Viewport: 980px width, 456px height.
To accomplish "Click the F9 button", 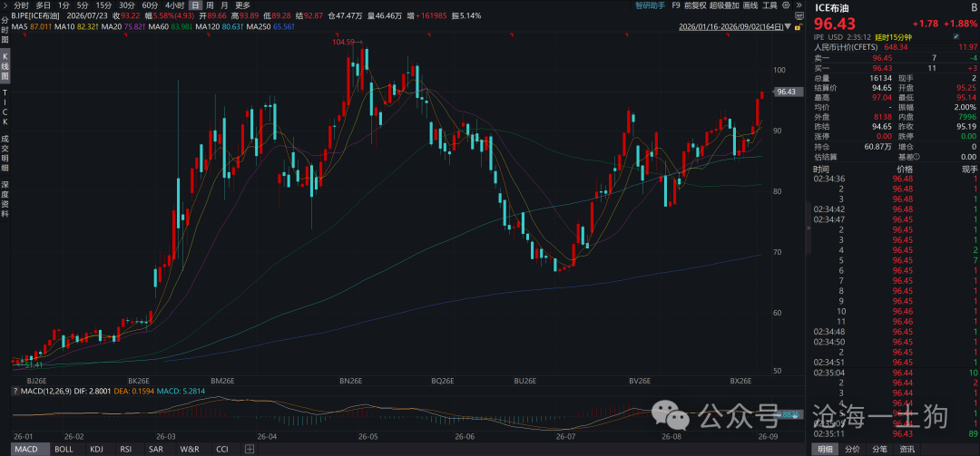I will (x=676, y=5).
